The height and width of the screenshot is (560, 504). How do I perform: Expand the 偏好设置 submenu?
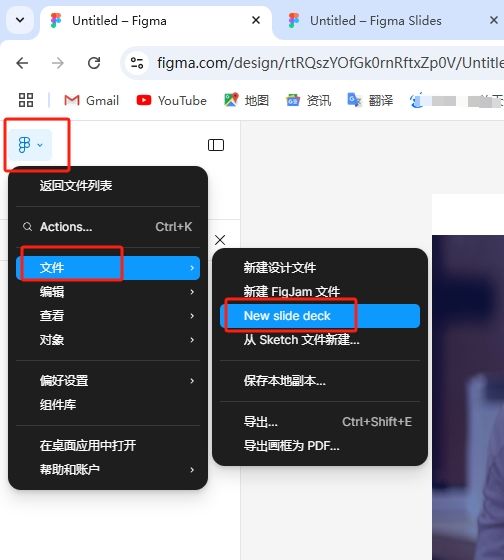[x=108, y=381]
